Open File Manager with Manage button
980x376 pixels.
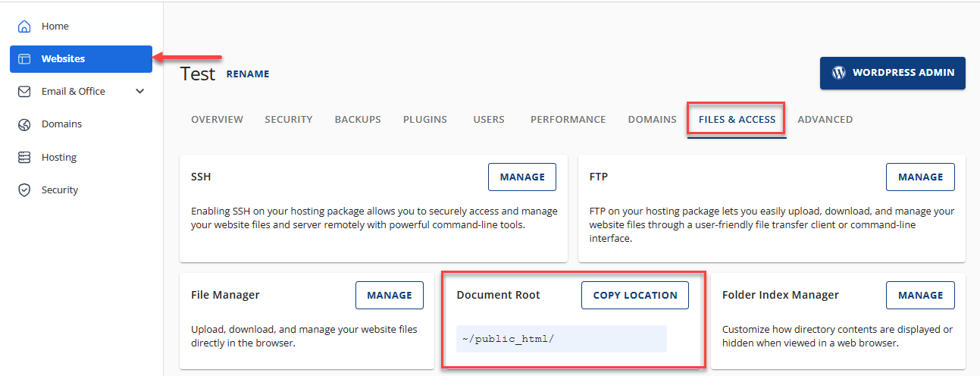[x=389, y=296]
